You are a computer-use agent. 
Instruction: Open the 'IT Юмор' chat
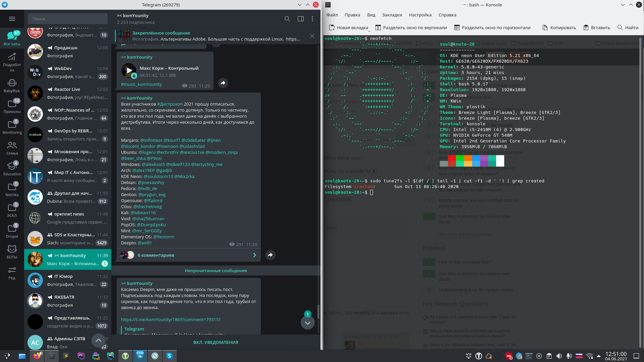click(x=68, y=280)
